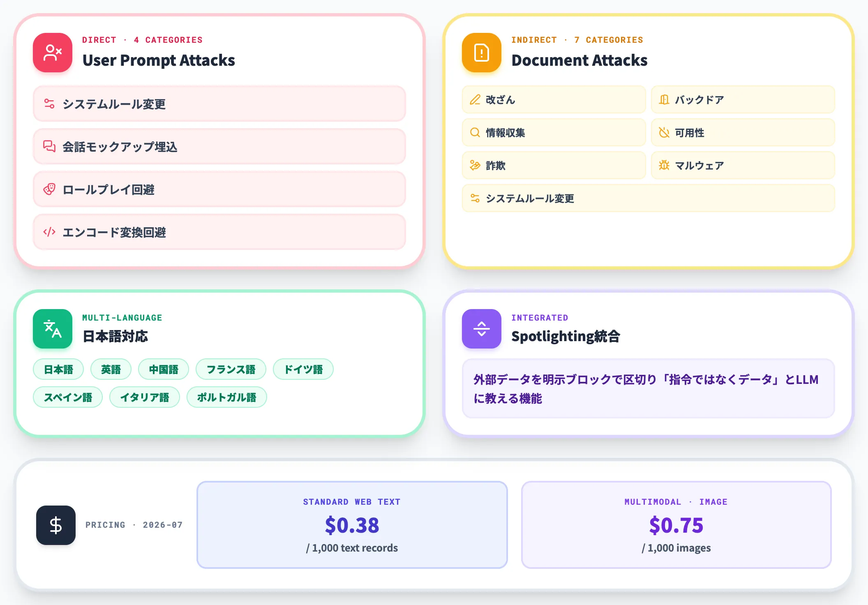Click the スペイン語 language chip
Viewport: 868px width, 605px height.
coord(68,397)
